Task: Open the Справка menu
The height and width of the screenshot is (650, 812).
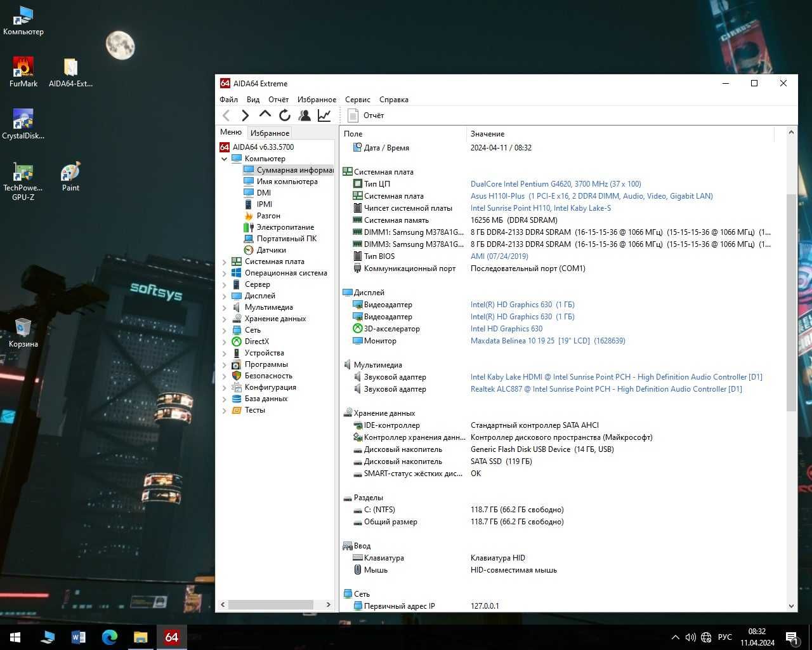Action: pyautogui.click(x=394, y=100)
